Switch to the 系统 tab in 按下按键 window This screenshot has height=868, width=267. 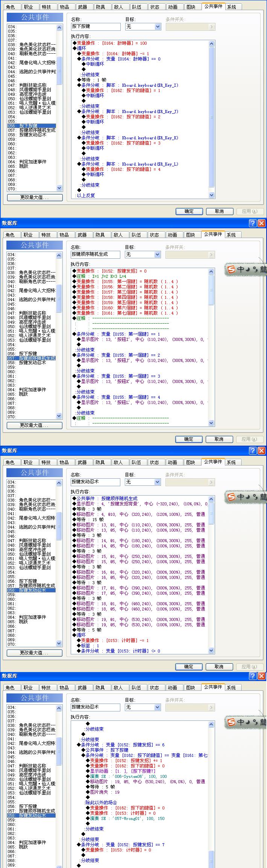[x=232, y=7]
